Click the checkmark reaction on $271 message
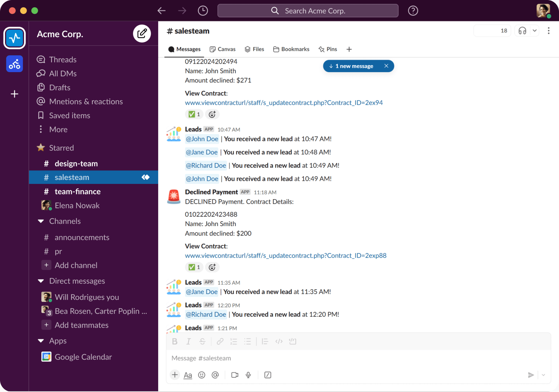This screenshot has width=559, height=392. (x=194, y=114)
